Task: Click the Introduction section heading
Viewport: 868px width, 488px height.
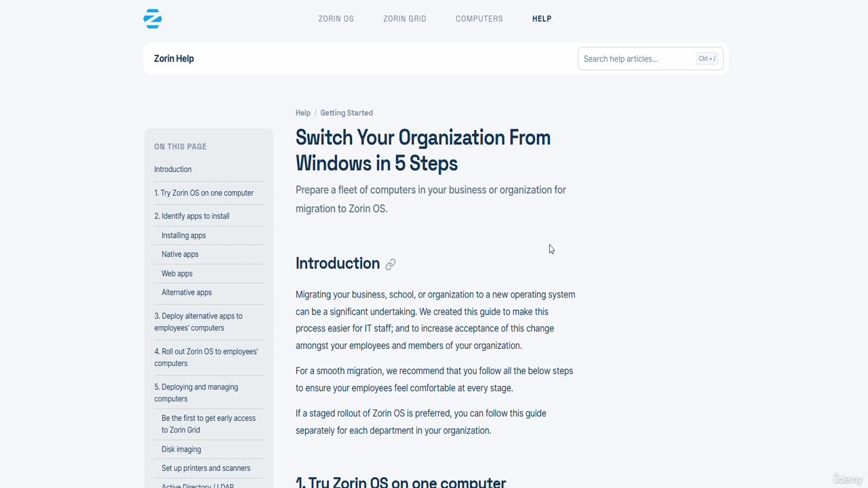Action: pos(338,264)
